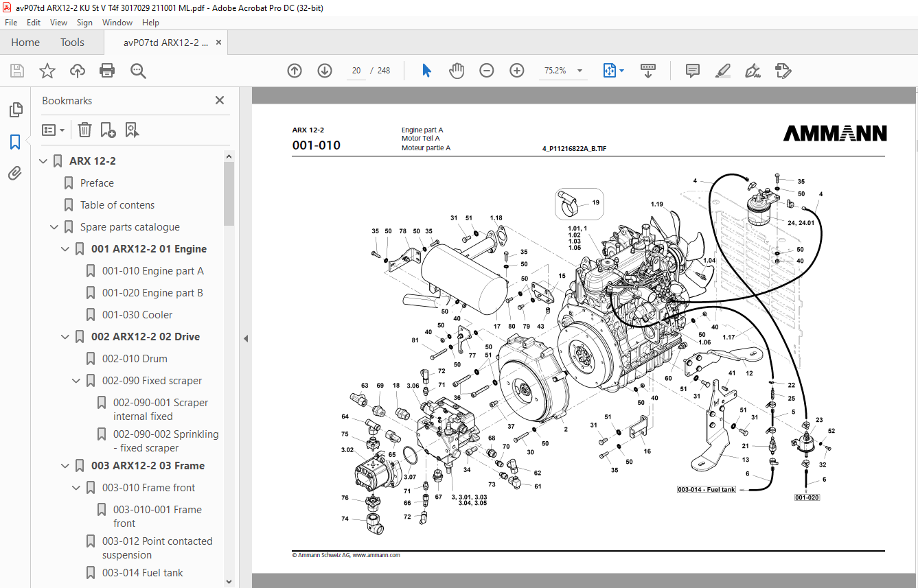Close the Bookmarks panel
This screenshot has width=918, height=588.
[x=220, y=100]
